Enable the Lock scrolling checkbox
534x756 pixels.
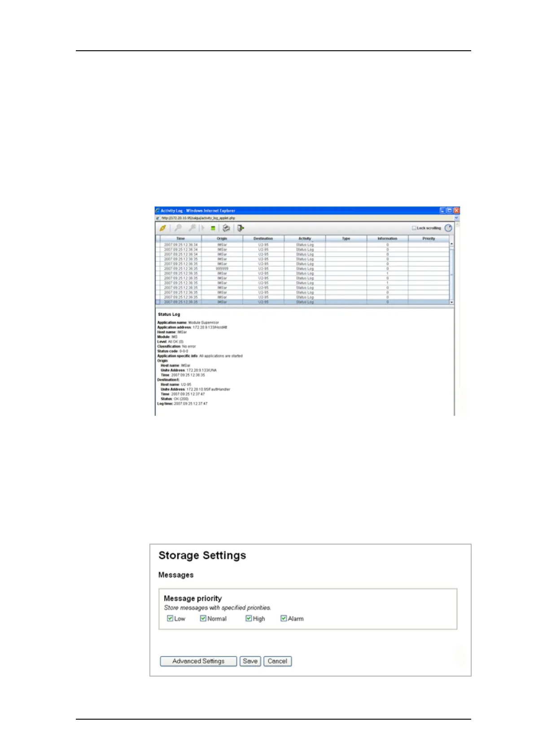click(414, 228)
